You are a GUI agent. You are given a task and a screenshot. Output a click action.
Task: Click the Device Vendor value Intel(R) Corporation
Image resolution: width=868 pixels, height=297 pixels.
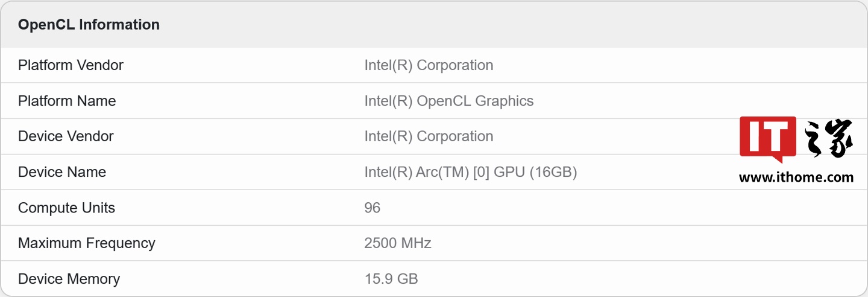click(429, 136)
